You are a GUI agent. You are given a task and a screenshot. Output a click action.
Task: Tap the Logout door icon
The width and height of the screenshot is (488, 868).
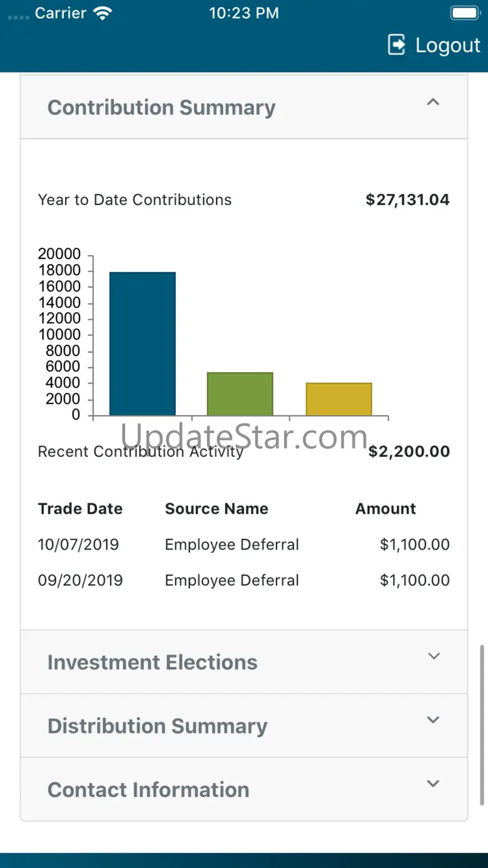click(x=397, y=45)
